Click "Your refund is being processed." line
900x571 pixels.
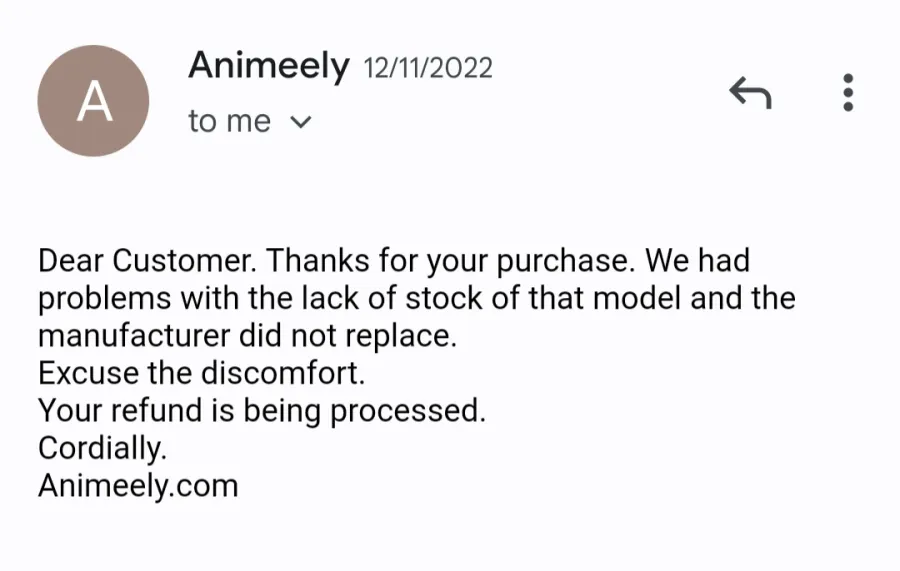click(262, 411)
